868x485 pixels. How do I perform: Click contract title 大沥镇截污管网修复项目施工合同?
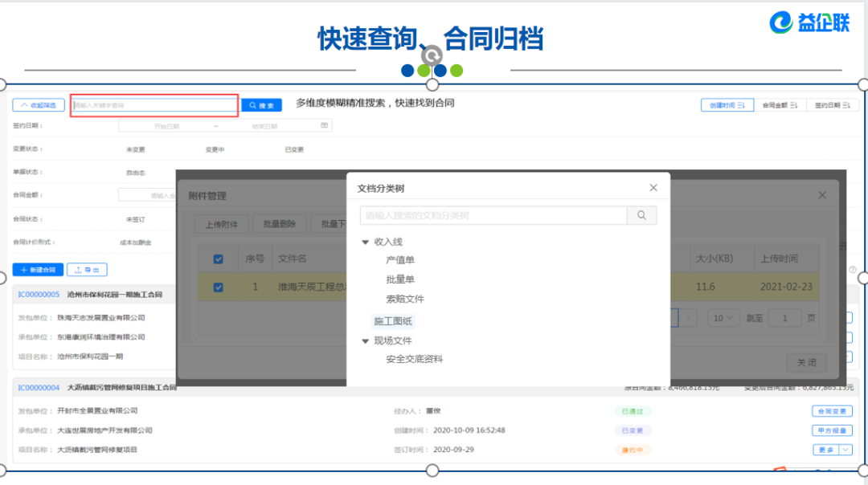pos(122,388)
